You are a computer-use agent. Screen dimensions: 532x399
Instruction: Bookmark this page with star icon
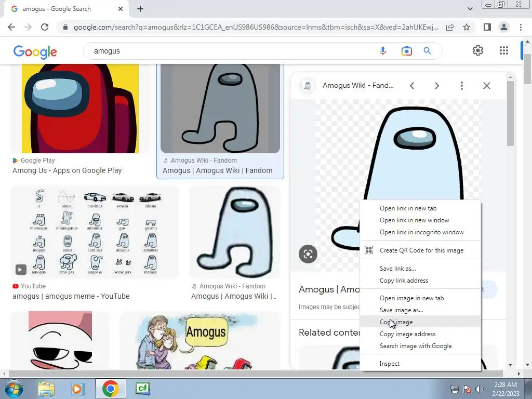point(467,27)
